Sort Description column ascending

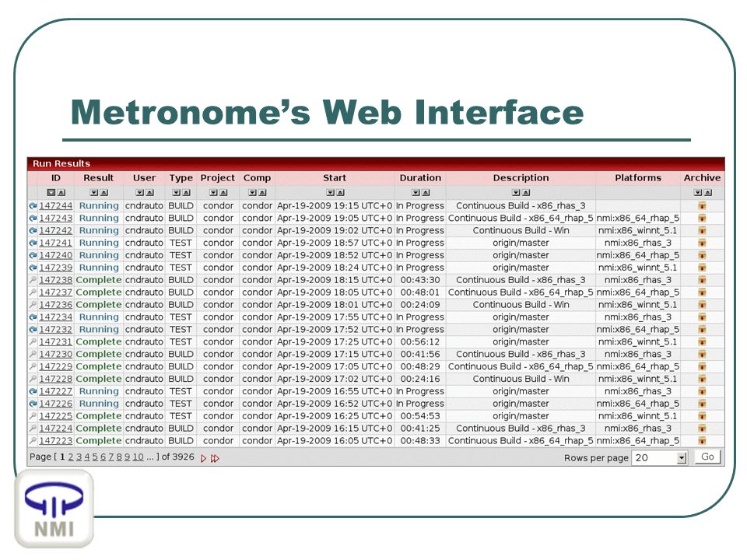pos(525,193)
